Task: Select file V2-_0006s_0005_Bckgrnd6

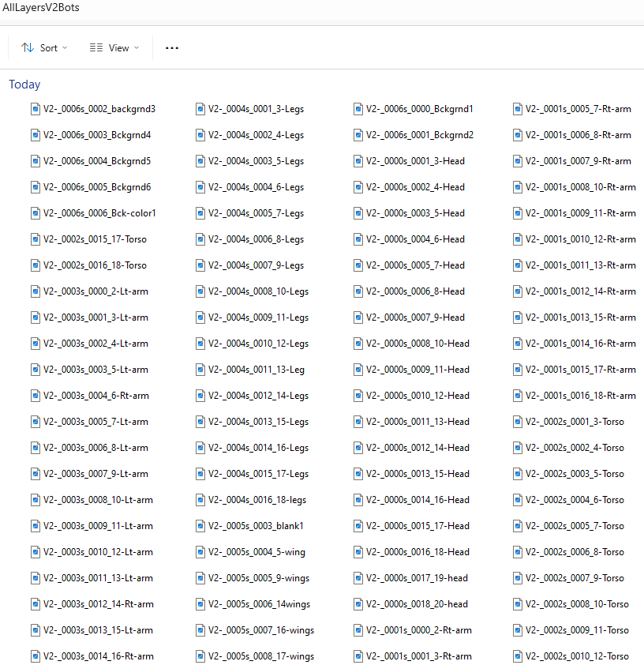Action: pyautogui.click(x=91, y=187)
